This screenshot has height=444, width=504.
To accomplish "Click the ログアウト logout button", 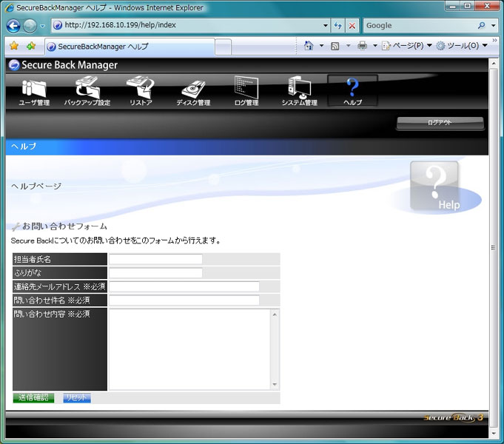I will [x=440, y=123].
